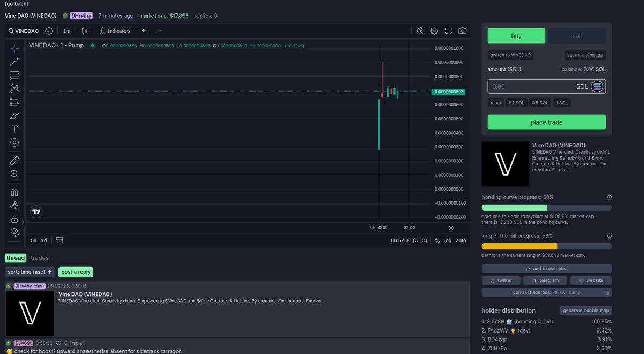Screen dimensions: 644x354
Task: Lock all drawing tools
Action: pyautogui.click(x=14, y=219)
